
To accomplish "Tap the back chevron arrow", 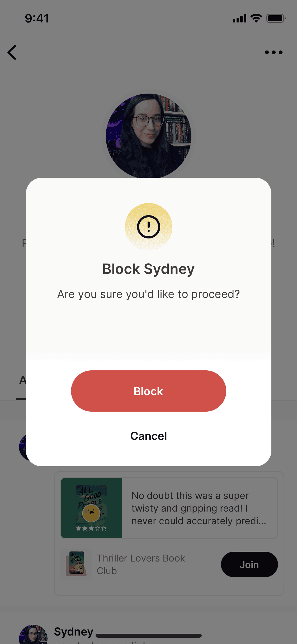I will (x=12, y=52).
